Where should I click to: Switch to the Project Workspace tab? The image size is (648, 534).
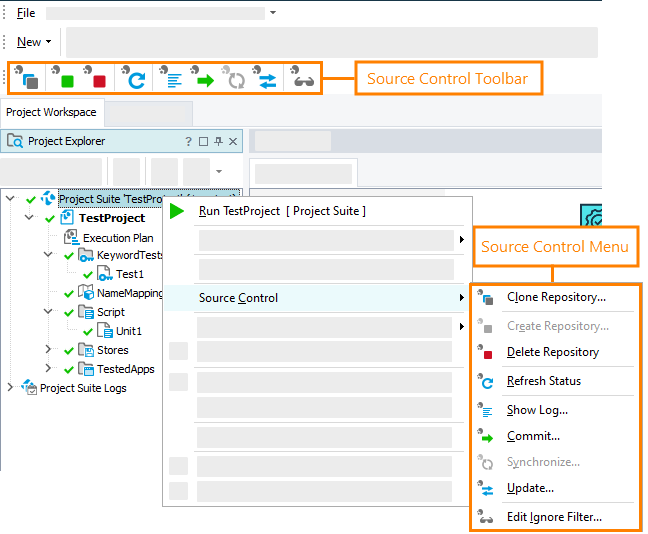[x=51, y=112]
